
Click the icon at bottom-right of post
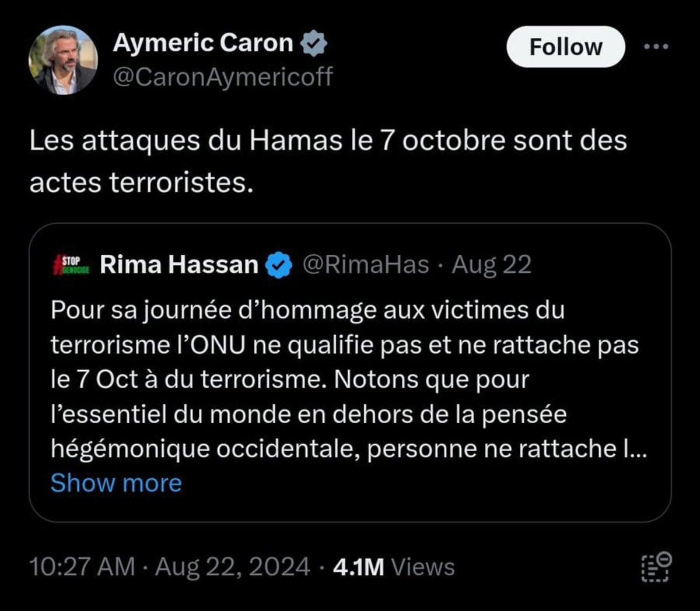point(656,567)
